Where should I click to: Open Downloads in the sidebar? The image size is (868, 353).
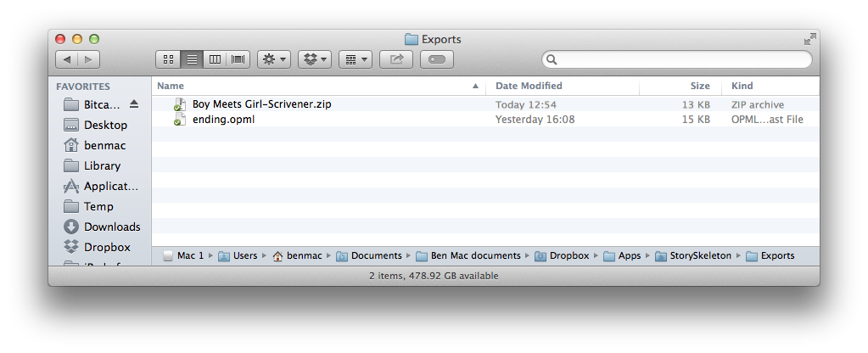[111, 227]
